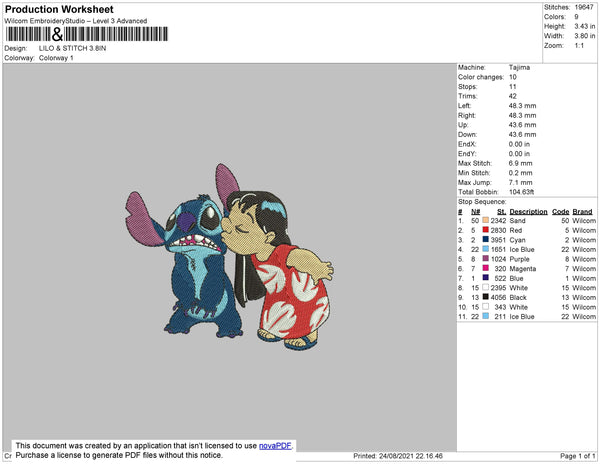Click the Description column header
This screenshot has width=600, height=464.
click(528, 212)
